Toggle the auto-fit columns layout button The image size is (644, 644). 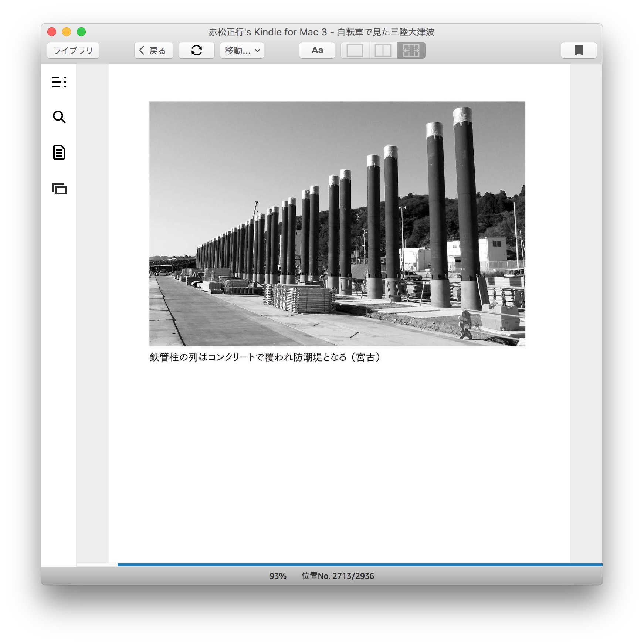411,50
